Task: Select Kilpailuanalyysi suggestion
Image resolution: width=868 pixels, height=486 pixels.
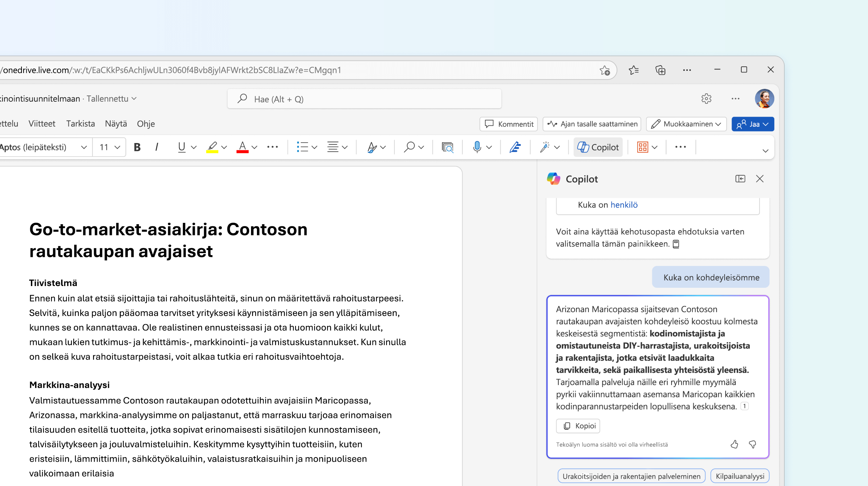Action: click(740, 476)
